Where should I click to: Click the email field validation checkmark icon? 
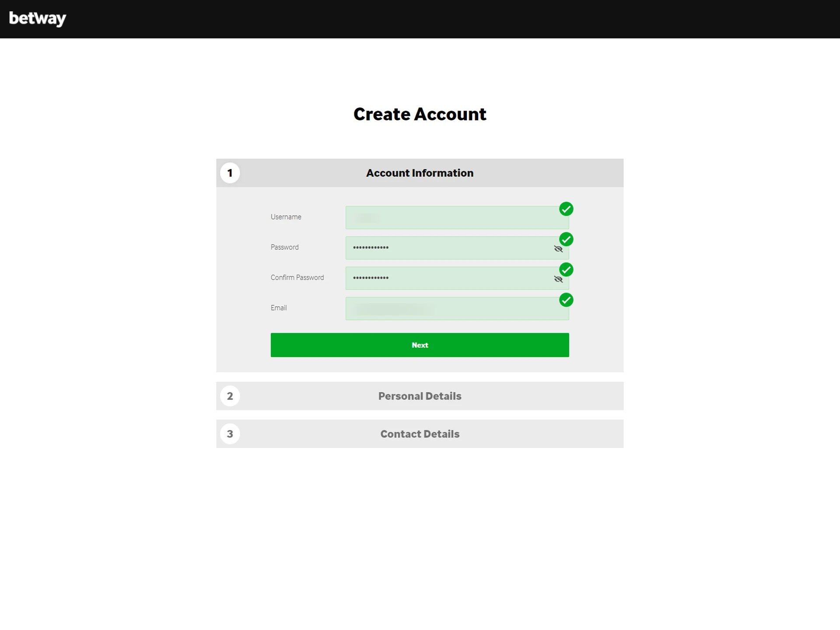(x=566, y=299)
